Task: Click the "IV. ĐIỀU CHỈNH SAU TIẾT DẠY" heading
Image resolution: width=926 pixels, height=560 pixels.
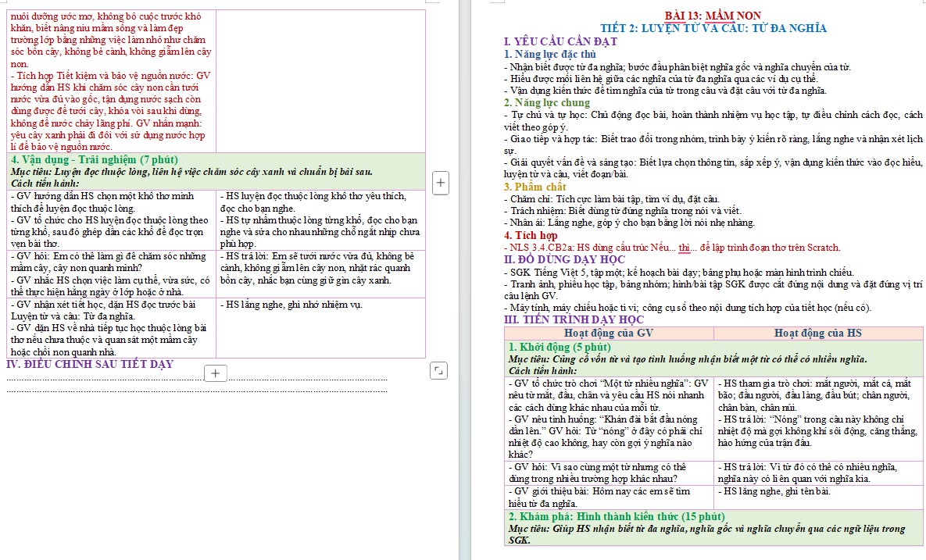Action: [90, 364]
